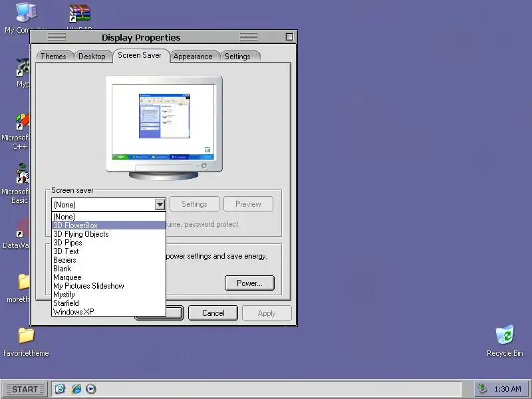Image resolution: width=532 pixels, height=399 pixels.
Task: Choose Beziers screen saver
Action: coord(108,260)
